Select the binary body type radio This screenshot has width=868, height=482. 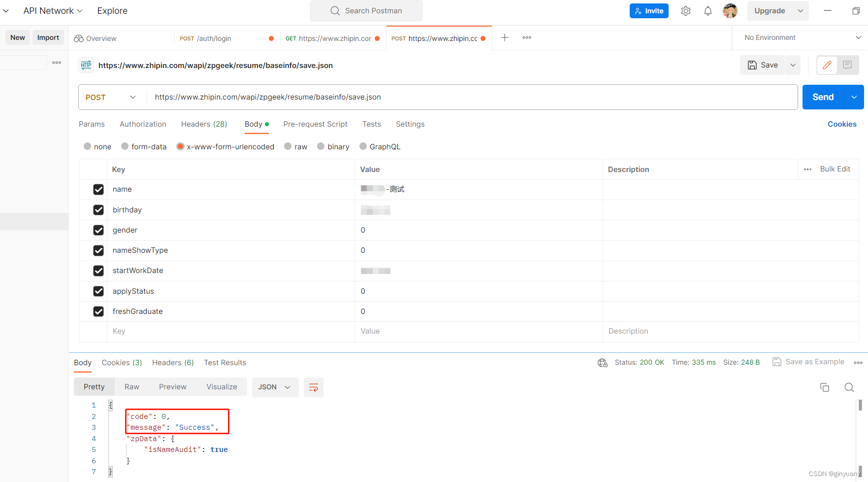[321, 146]
